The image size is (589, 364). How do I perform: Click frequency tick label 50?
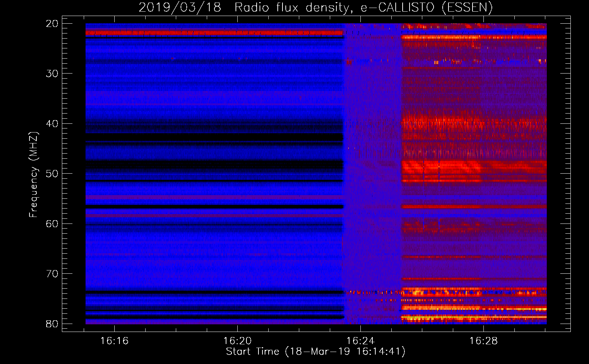click(52, 174)
